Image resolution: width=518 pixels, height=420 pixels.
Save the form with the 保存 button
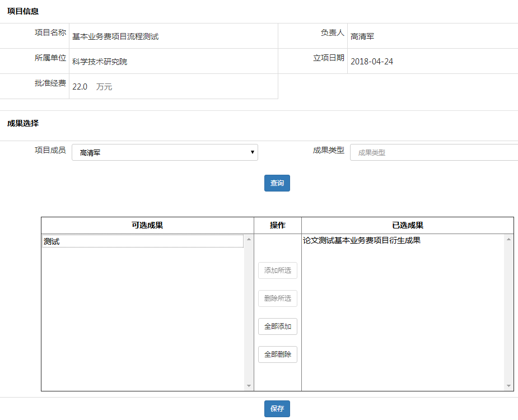277,409
